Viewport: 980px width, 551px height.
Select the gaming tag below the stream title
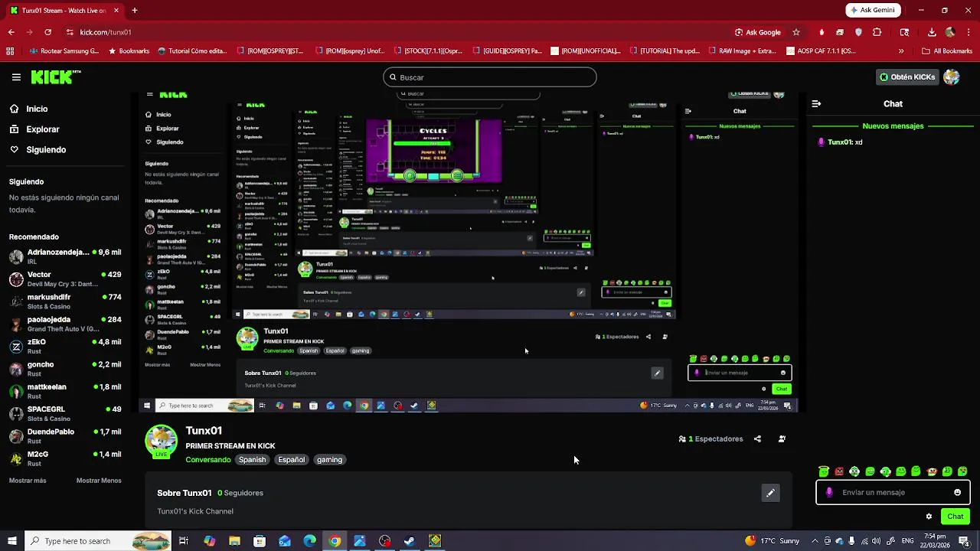coord(329,460)
